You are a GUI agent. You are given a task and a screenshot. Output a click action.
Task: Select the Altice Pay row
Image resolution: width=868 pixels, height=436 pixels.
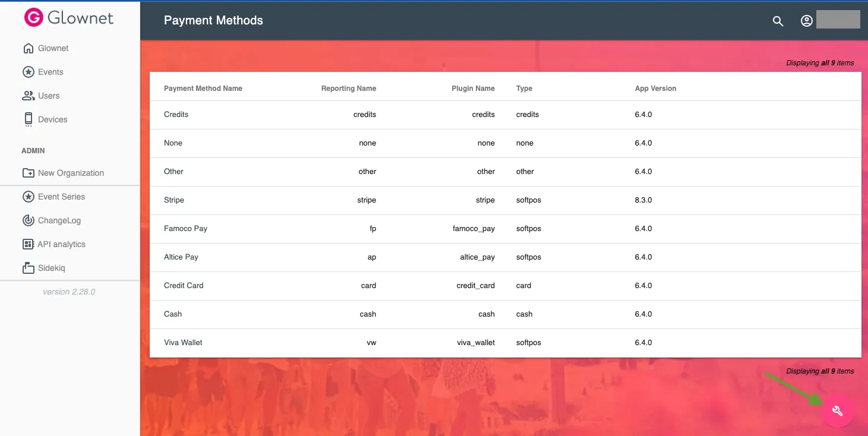tap(505, 257)
